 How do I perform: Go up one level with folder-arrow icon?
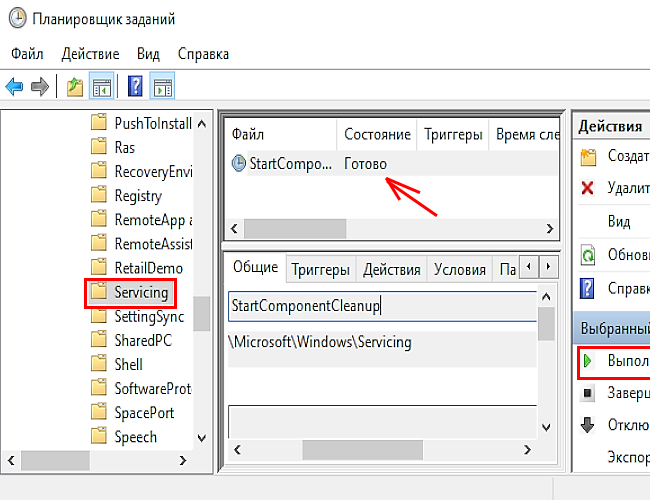tap(75, 87)
